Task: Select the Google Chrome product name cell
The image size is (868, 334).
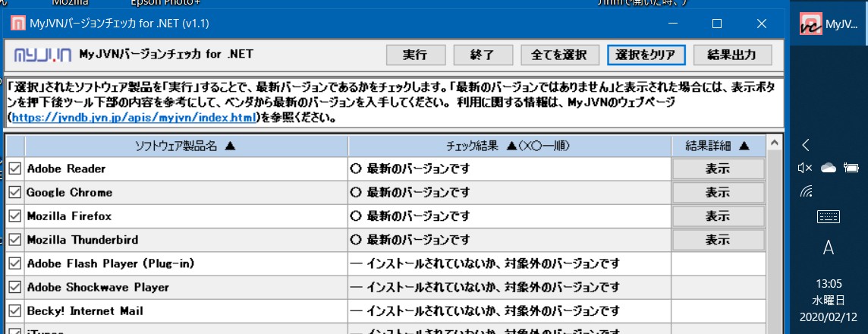Action: pyautogui.click(x=187, y=192)
